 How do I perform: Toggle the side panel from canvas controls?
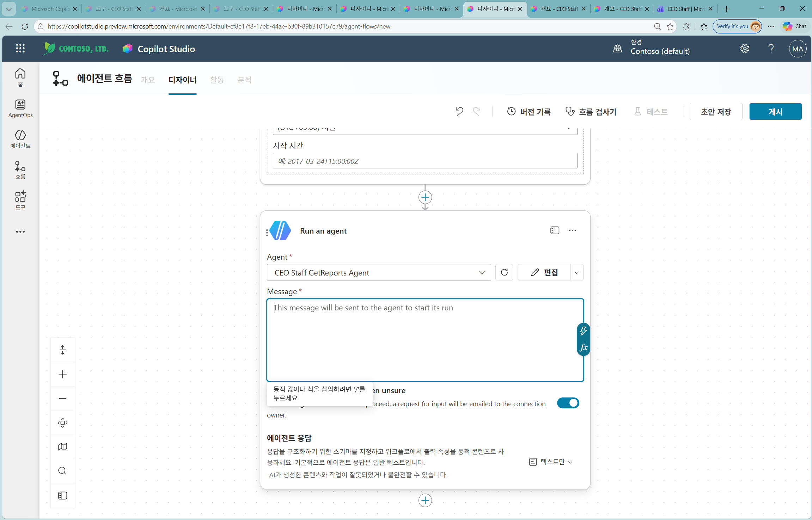[x=63, y=496]
